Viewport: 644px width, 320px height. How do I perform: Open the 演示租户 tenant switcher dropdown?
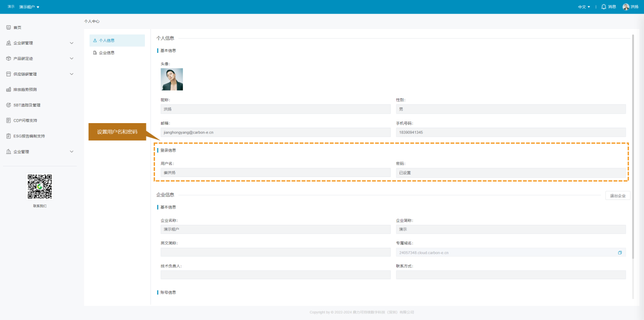pyautogui.click(x=29, y=7)
